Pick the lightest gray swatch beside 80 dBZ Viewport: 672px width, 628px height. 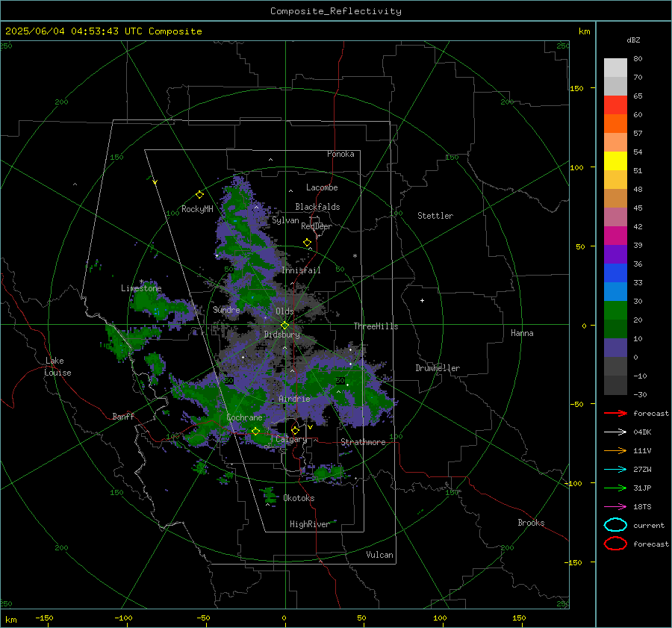[x=615, y=68]
